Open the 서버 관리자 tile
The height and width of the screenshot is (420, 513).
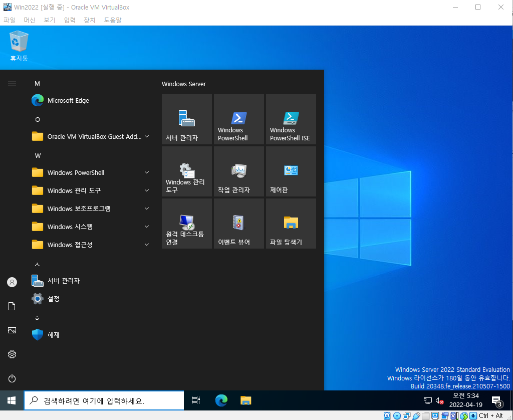[186, 119]
